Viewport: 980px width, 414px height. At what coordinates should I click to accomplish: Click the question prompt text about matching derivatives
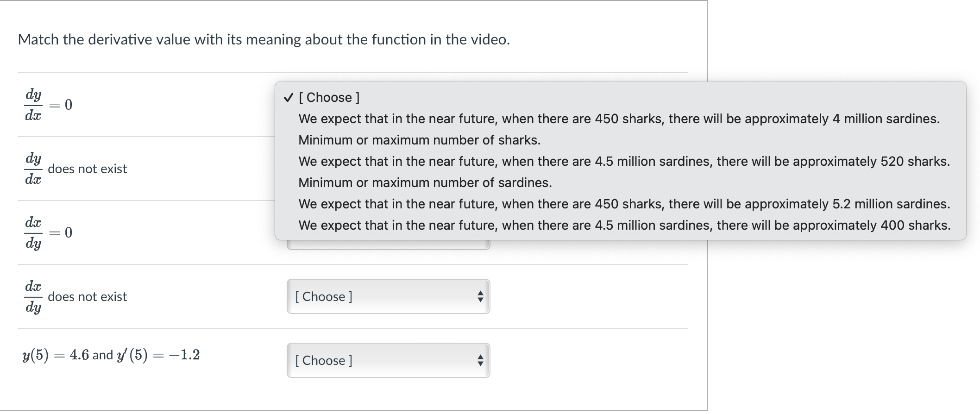point(264,39)
